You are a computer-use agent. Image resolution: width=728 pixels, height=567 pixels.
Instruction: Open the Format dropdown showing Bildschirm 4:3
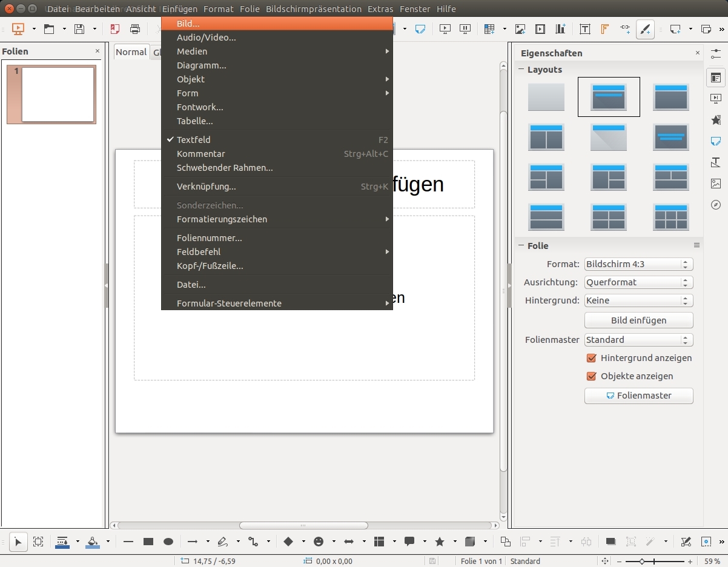(638, 264)
